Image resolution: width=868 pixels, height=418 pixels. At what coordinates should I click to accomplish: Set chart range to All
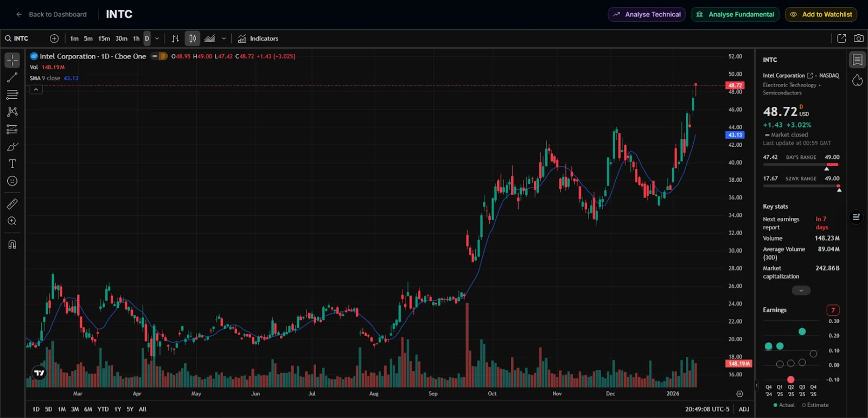coord(143,409)
